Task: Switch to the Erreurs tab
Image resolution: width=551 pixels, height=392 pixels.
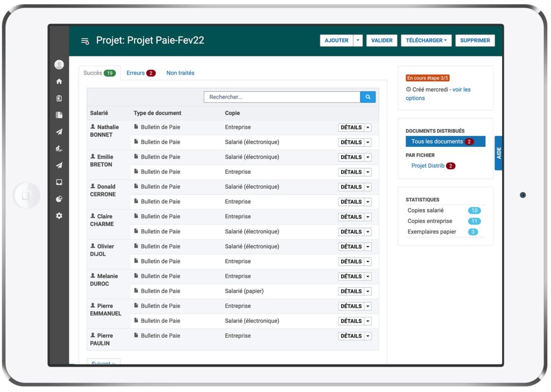Action: (140, 73)
